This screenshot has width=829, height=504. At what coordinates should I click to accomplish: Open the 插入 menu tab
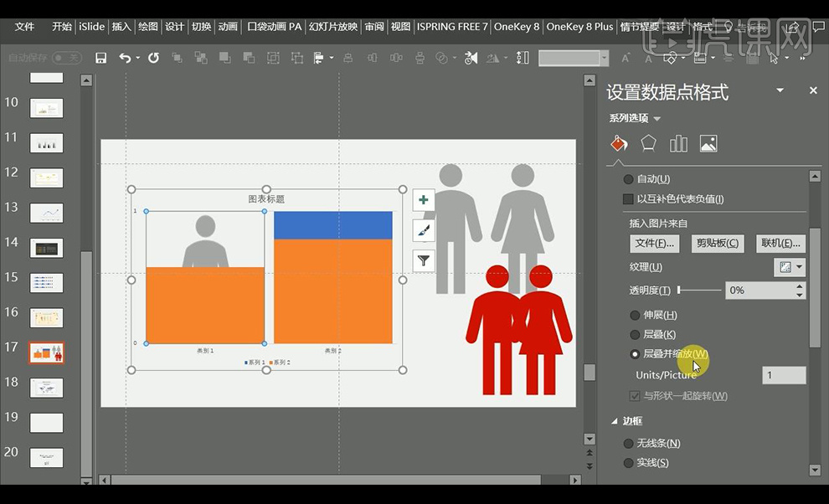point(121,27)
